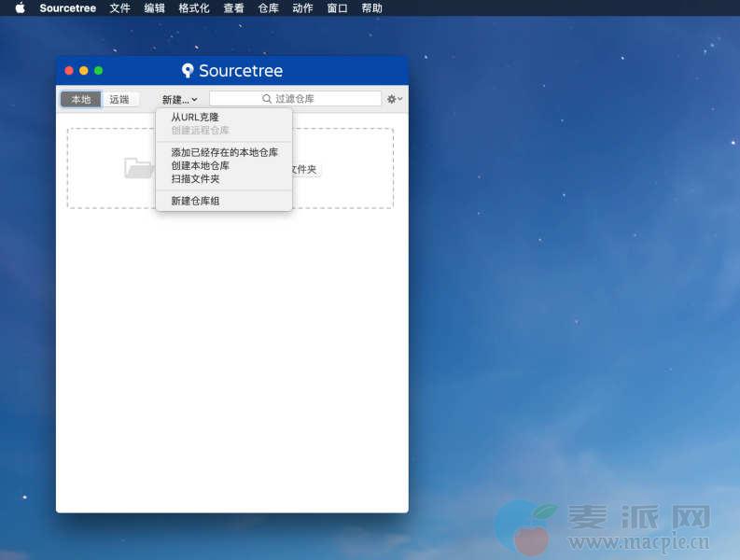The width and height of the screenshot is (740, 560).
Task: Click the magnifier icon in search field
Action: [267, 99]
